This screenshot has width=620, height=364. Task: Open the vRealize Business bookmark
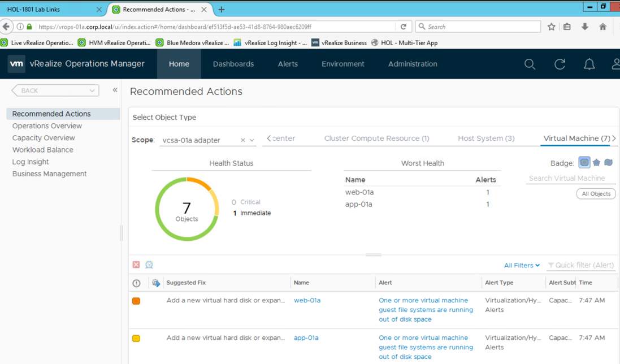pyautogui.click(x=339, y=43)
